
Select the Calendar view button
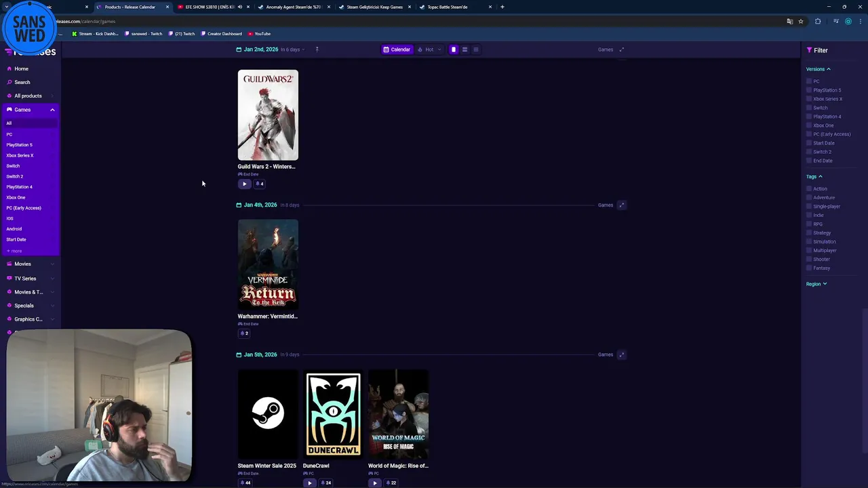click(397, 49)
